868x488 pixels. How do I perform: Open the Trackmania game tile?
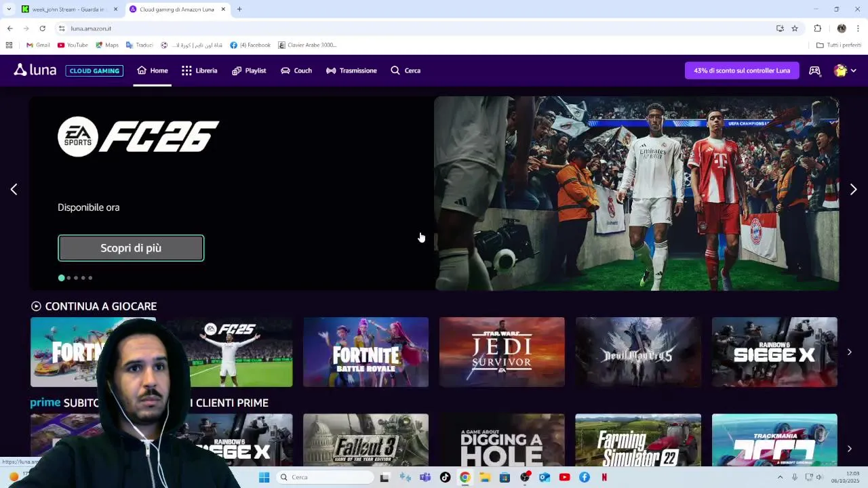point(774,439)
